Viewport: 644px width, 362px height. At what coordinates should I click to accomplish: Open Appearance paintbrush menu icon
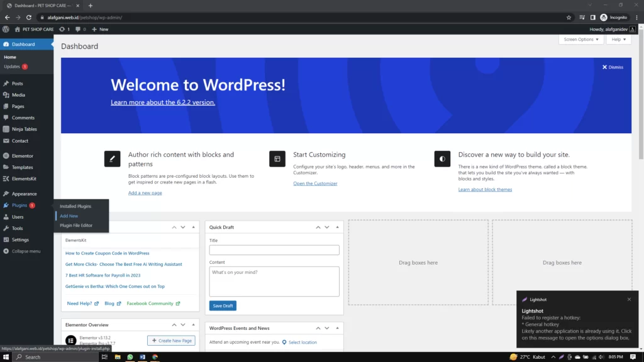[6, 194]
